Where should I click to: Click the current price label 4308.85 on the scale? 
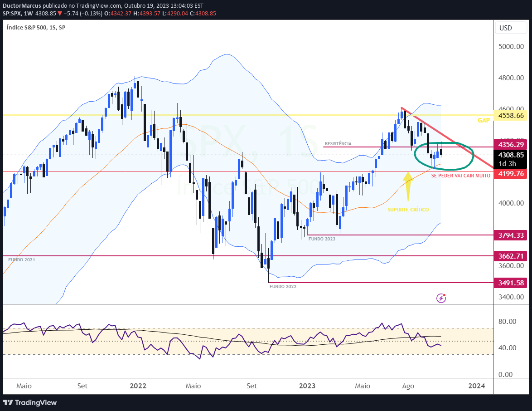tap(510, 154)
